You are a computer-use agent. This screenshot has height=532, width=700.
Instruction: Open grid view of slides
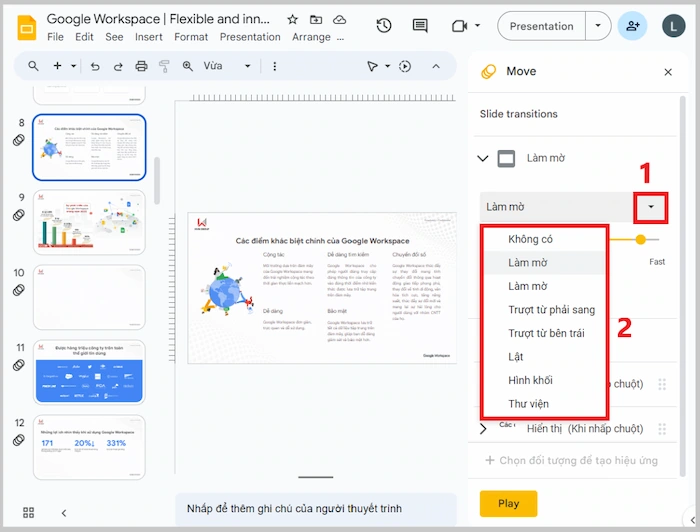(x=28, y=512)
